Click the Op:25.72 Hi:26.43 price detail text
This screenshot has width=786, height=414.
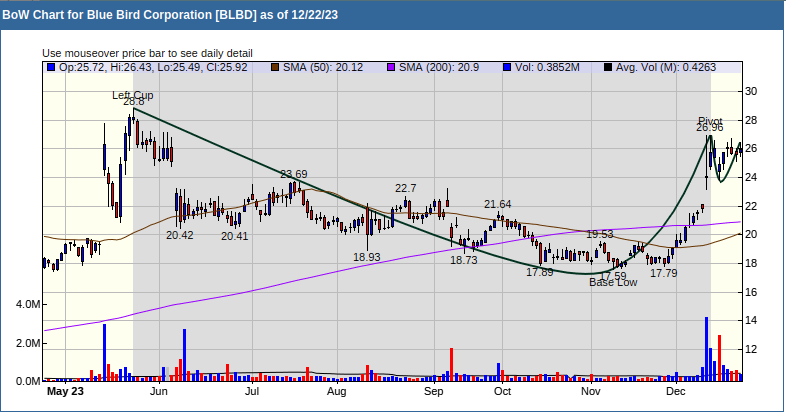153,67
